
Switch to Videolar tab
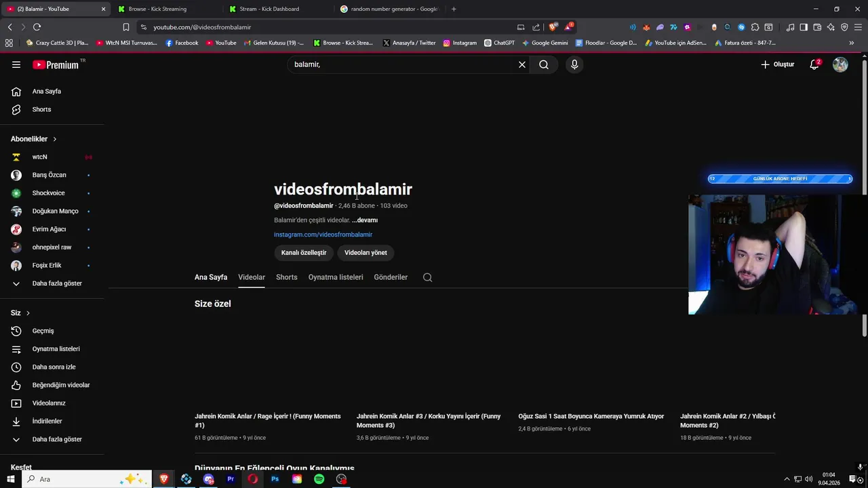[x=252, y=277]
